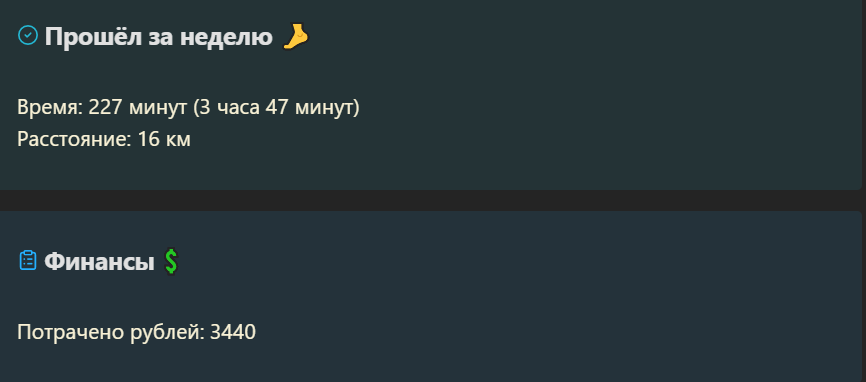This screenshot has width=866, height=382.
Task: Click the clipboard icon next to Финансы
Action: click(28, 260)
